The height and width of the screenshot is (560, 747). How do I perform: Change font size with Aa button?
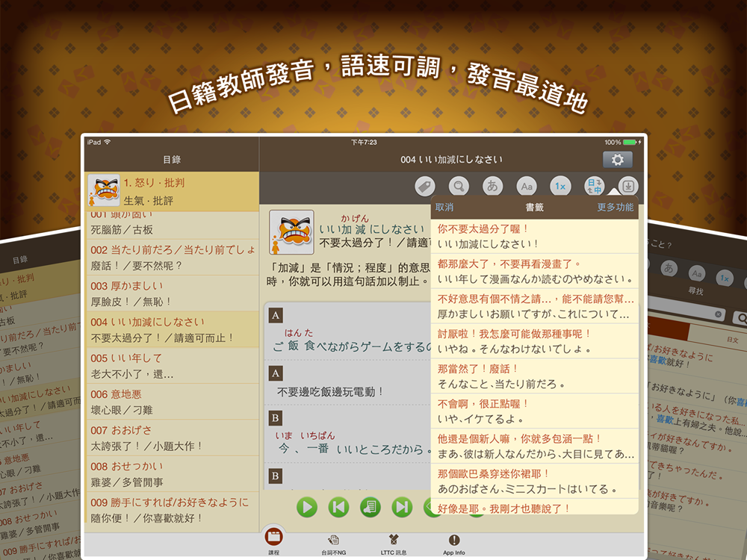click(527, 186)
